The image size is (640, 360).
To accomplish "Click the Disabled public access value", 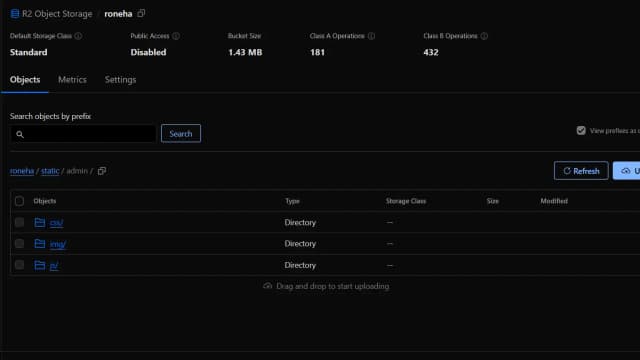I will point(148,52).
